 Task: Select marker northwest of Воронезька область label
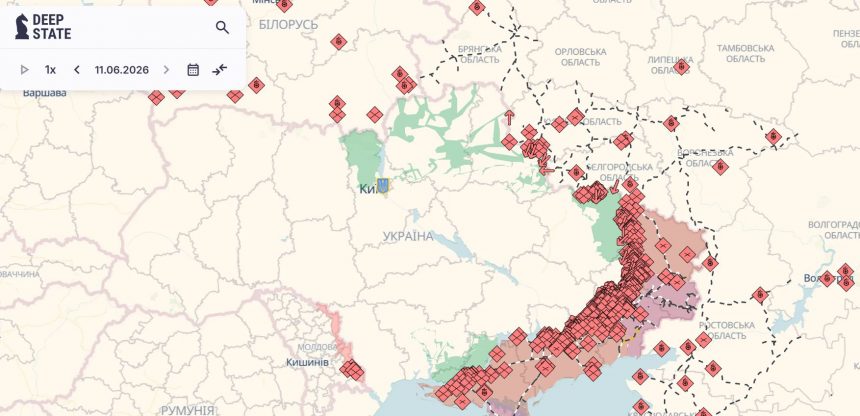tap(671, 123)
